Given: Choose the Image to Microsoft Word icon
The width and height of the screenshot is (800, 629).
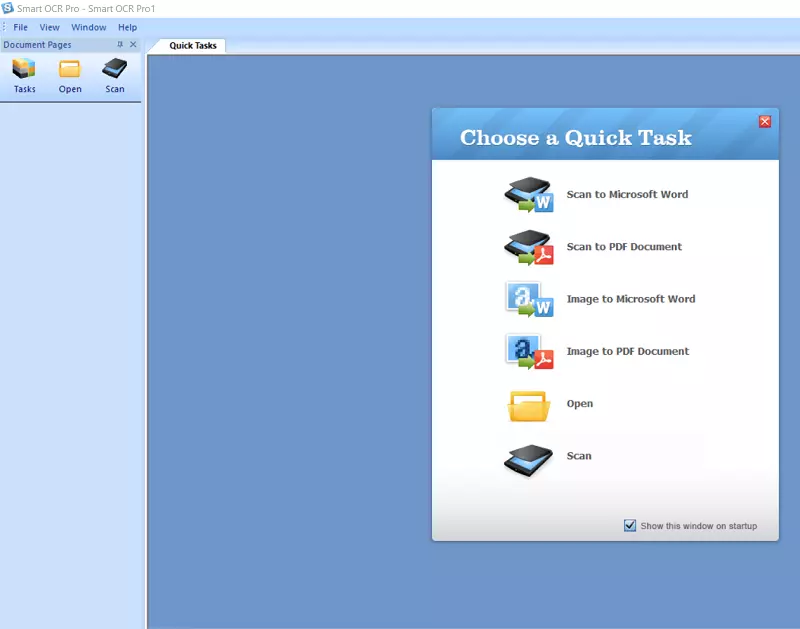Looking at the screenshot, I should point(528,299).
